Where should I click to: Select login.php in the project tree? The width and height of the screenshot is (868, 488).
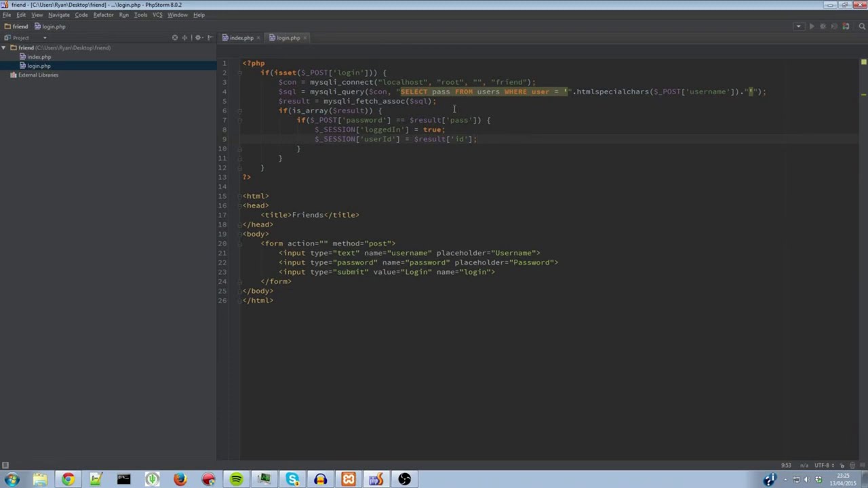click(x=39, y=66)
